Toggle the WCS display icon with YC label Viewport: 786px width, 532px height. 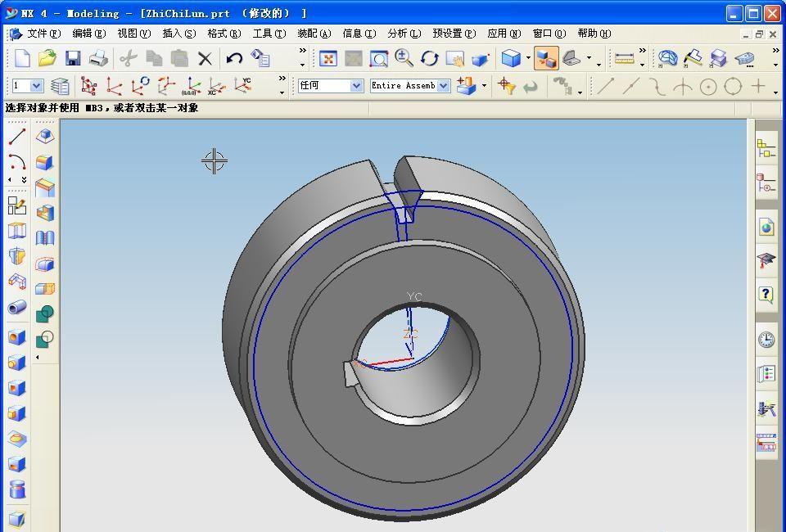[242, 86]
